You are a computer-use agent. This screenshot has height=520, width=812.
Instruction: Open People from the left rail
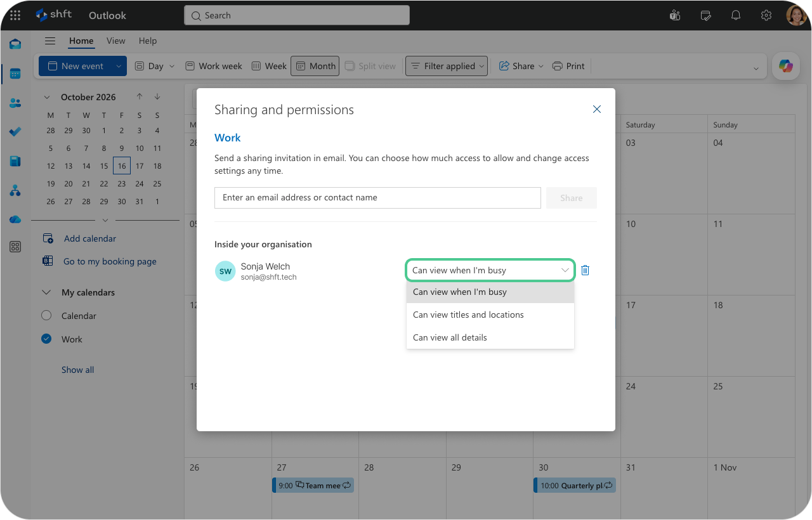tap(15, 103)
